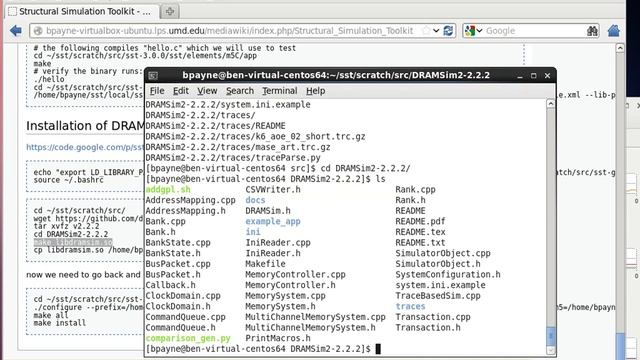Viewport: 640px width, 360px height.
Task: Start search with the binoculars icon
Action: pyautogui.click(x=592, y=31)
